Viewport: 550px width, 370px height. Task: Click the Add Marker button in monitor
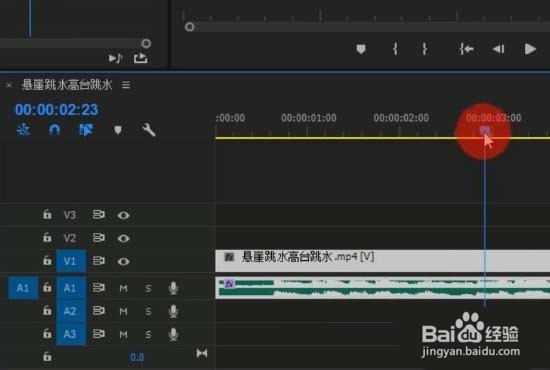(x=361, y=49)
